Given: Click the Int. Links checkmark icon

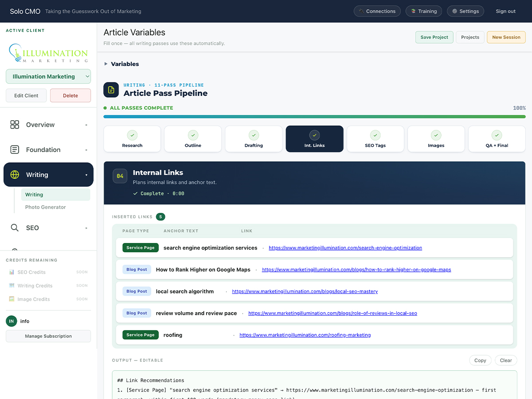Looking at the screenshot, I should click(x=314, y=135).
